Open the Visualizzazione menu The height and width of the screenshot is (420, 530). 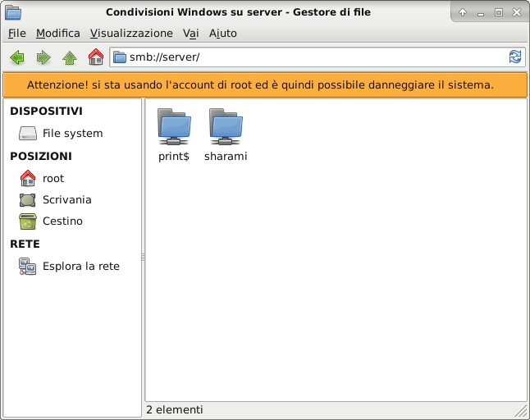(131, 33)
